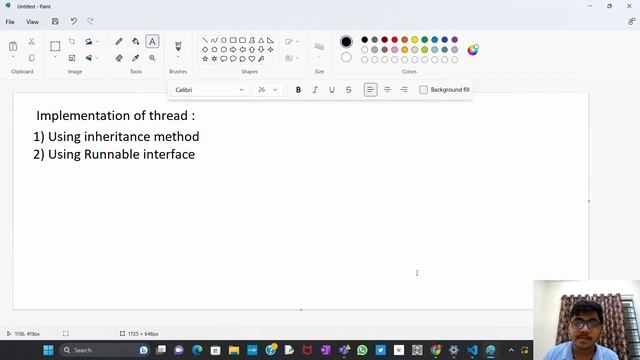Viewport: 640px width, 360px height.
Task: Click the Redo arrow
Action: pyautogui.click(x=90, y=22)
